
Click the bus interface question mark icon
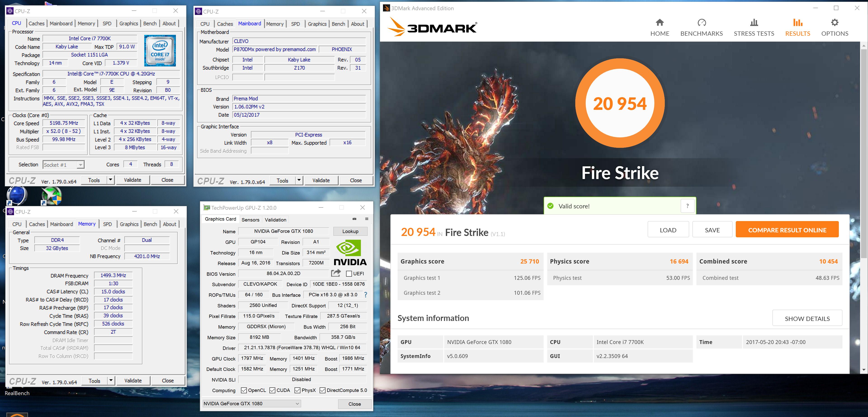click(x=366, y=295)
